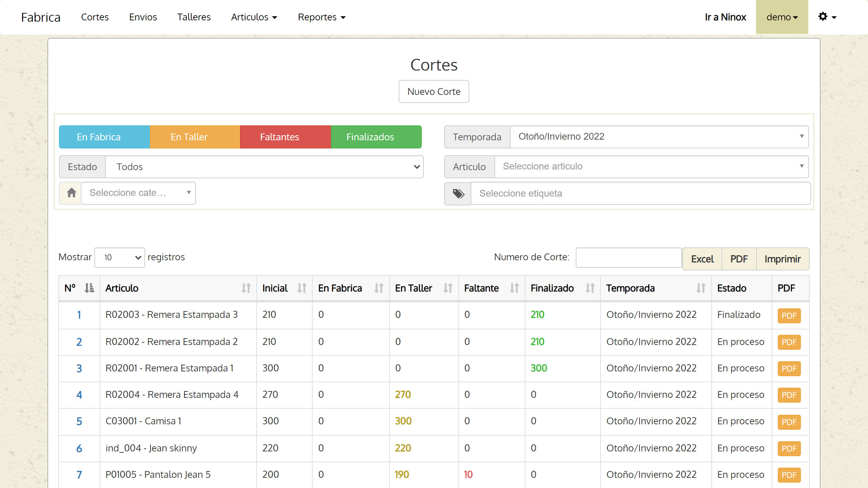Open the Estado Todos dropdown
The height and width of the screenshot is (488, 868).
pos(264,167)
